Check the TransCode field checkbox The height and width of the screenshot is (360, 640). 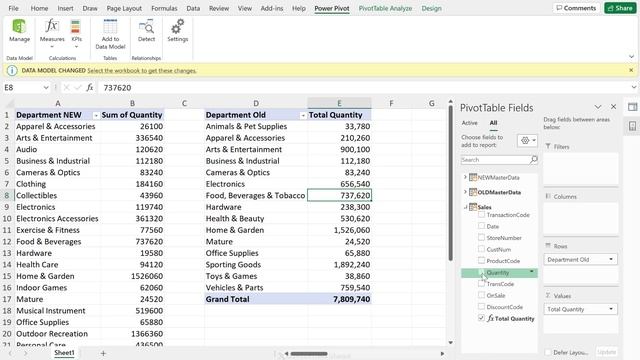[481, 283]
